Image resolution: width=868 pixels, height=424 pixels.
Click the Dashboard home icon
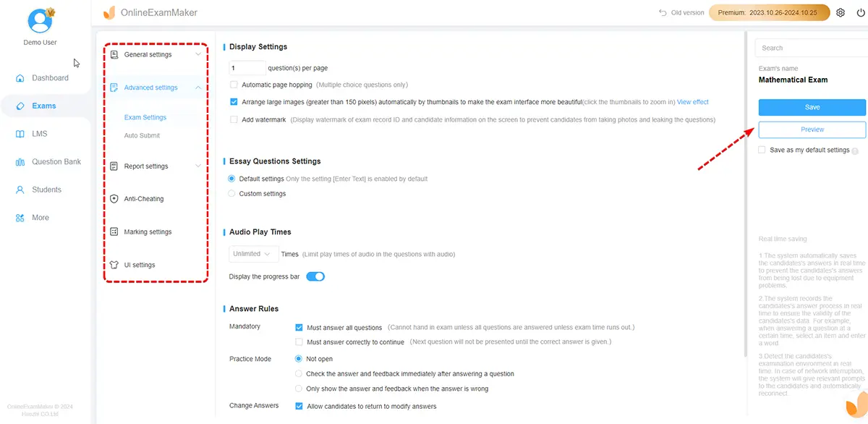pos(20,78)
